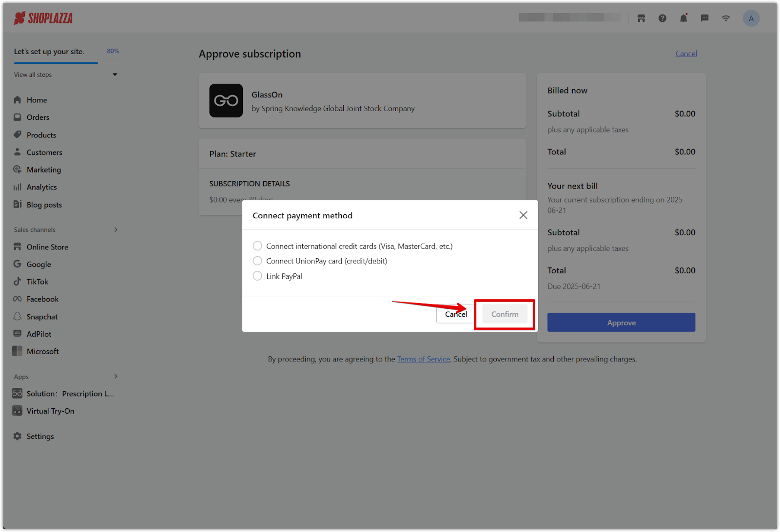
Task: Click the GlassOn app name
Action: (267, 95)
